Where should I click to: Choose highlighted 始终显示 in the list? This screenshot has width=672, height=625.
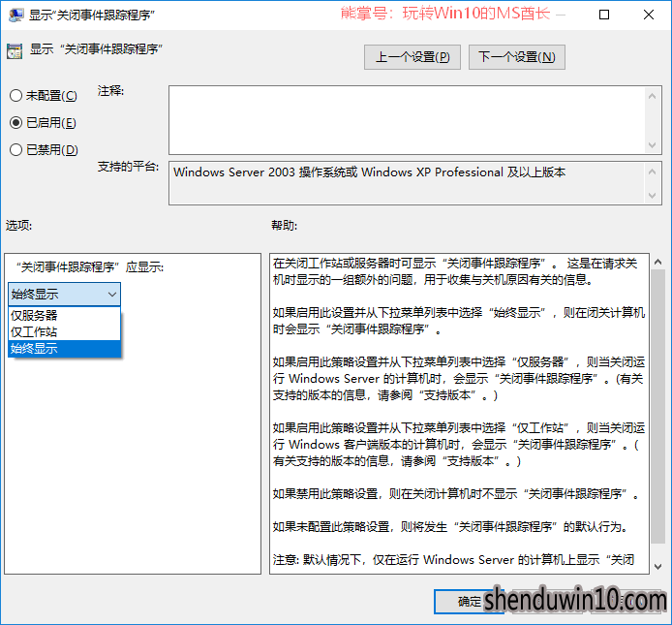coord(64,348)
